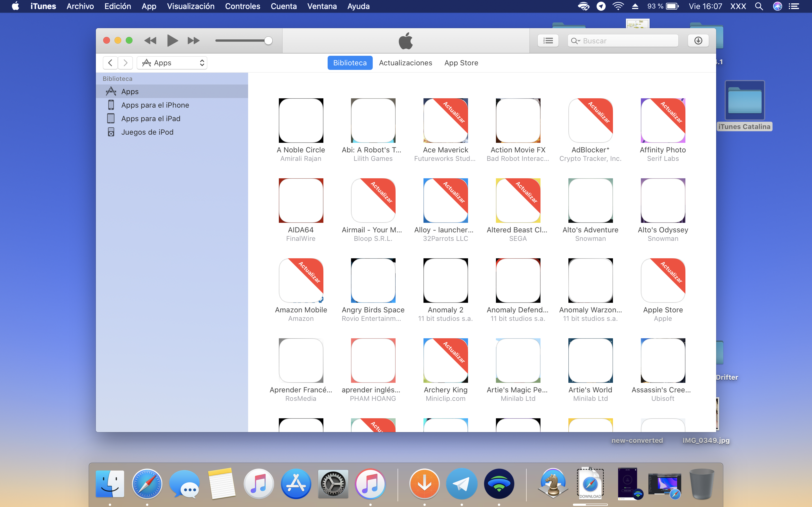Expand the Buscar search options magnifier
812x507 pixels.
575,41
